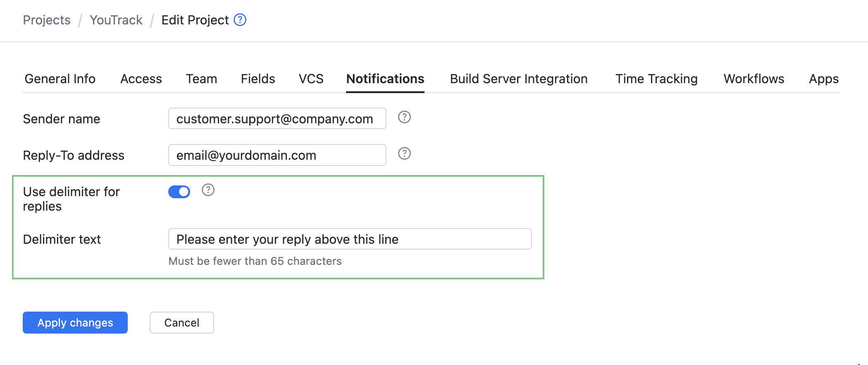Select the VCS tab
868x365 pixels.
(x=311, y=79)
